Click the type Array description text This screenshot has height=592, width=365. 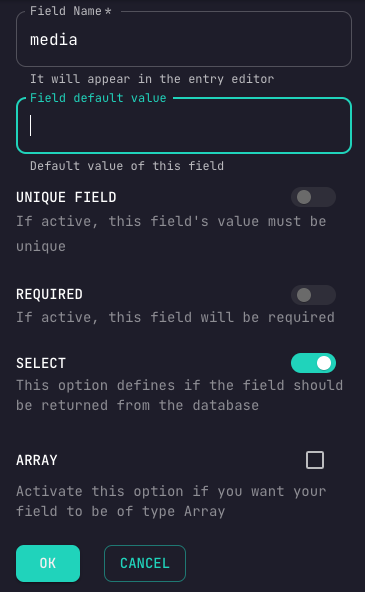[x=171, y=501]
